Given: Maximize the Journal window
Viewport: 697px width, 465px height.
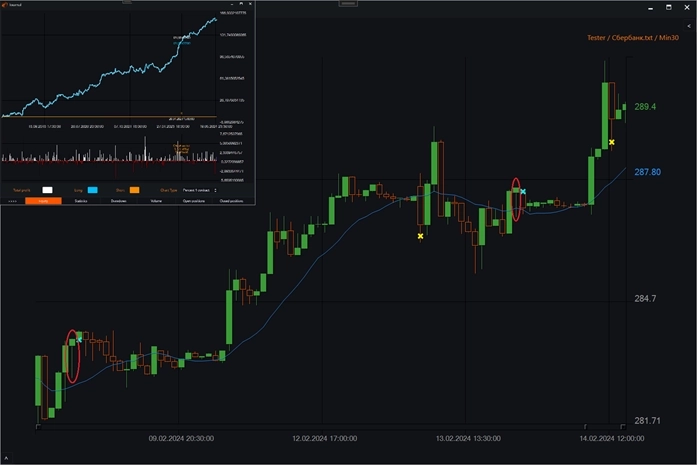Looking at the screenshot, I should pyautogui.click(x=241, y=4).
